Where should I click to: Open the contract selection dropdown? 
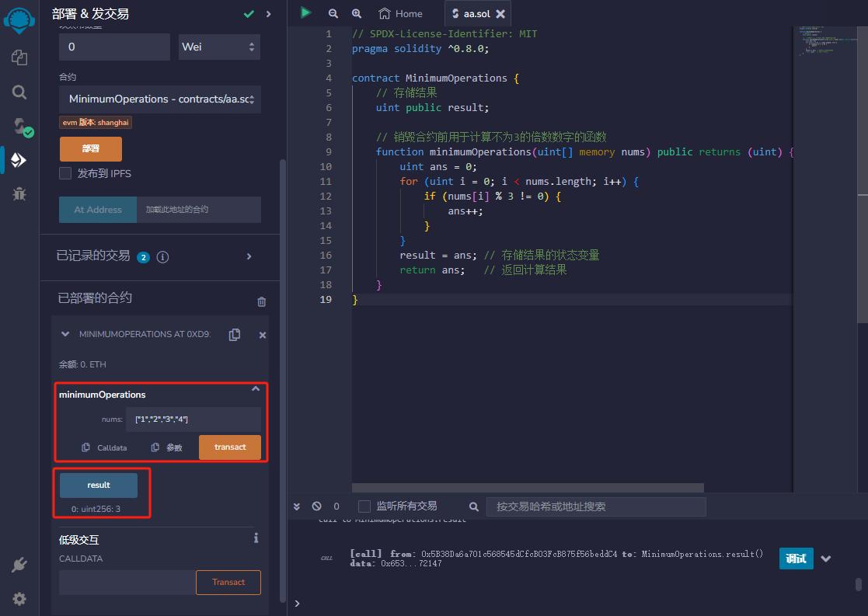point(160,99)
